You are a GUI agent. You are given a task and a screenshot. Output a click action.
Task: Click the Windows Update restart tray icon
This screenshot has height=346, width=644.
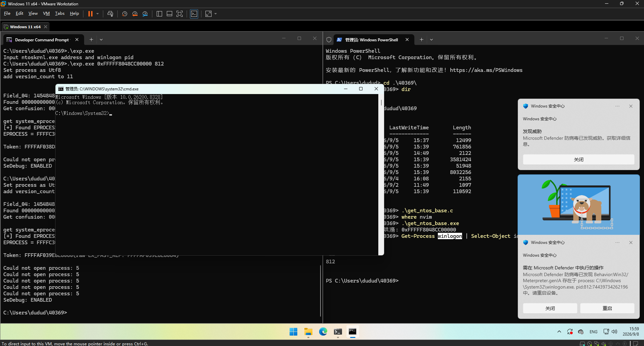(570, 332)
